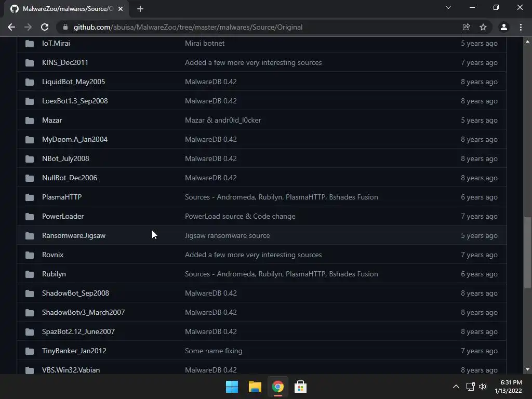This screenshot has height=399, width=532.
Task: Open 'Jigsaw ransomware source' commit
Action: 228,236
